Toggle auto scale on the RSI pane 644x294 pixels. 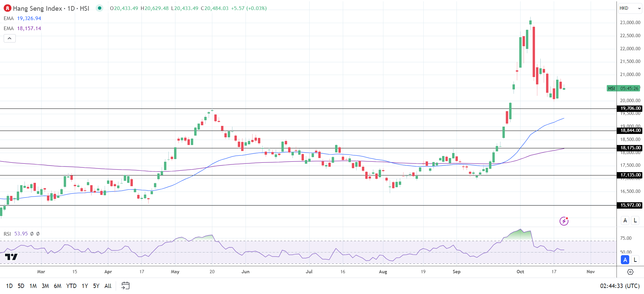(625, 260)
